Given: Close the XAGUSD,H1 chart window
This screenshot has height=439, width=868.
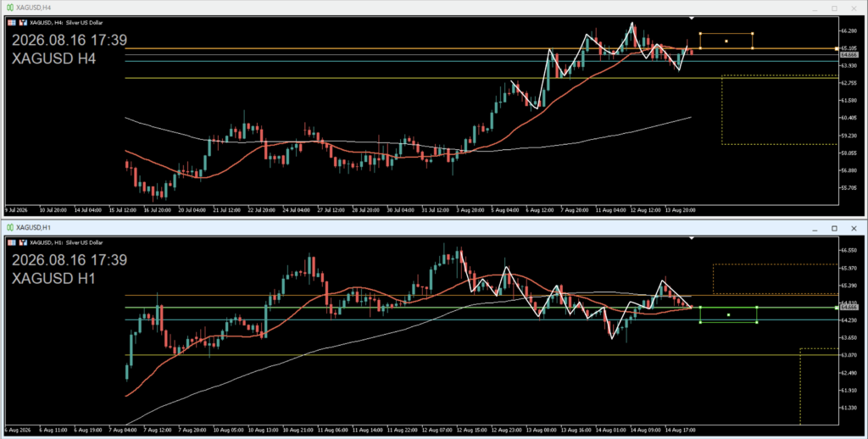Looking at the screenshot, I should [x=854, y=229].
